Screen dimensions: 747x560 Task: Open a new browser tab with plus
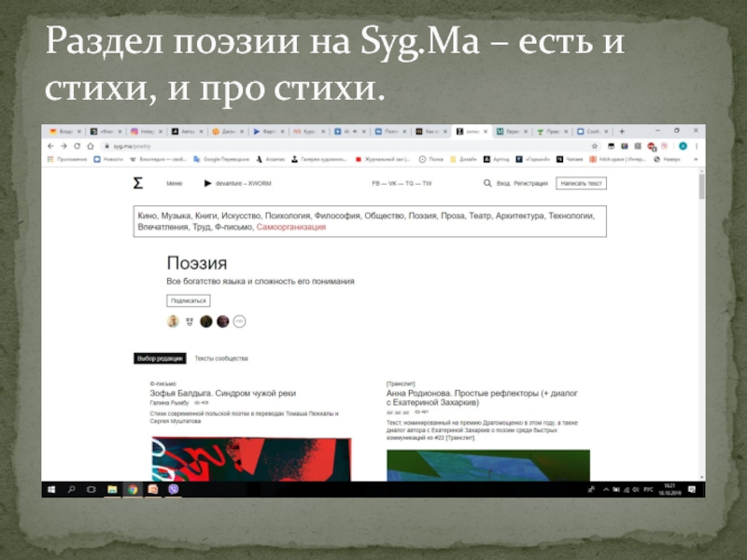pyautogui.click(x=622, y=132)
